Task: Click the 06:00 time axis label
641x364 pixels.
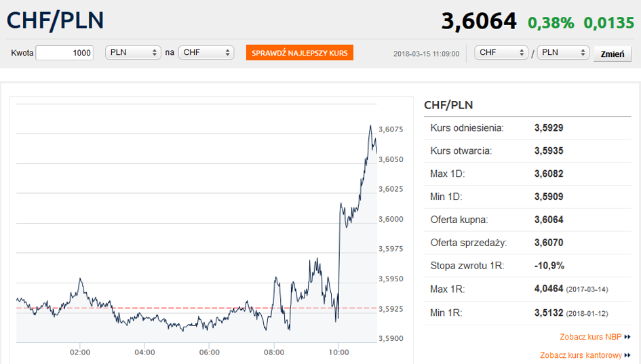Action: (210, 352)
